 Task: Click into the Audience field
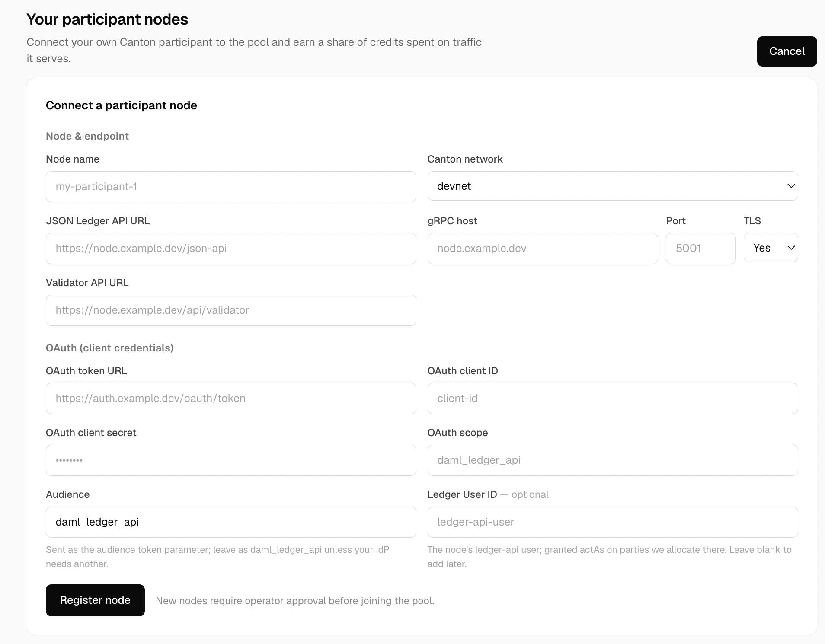tap(231, 522)
